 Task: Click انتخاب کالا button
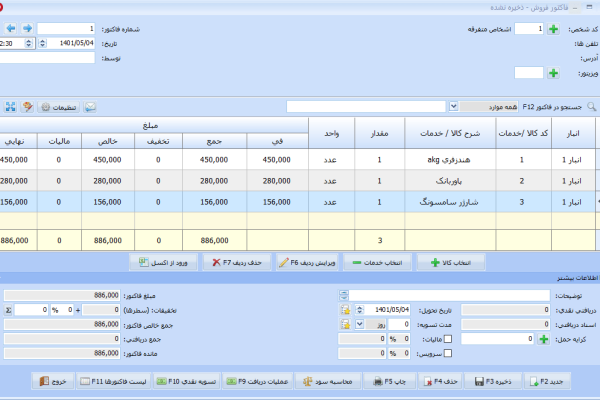(x=451, y=263)
